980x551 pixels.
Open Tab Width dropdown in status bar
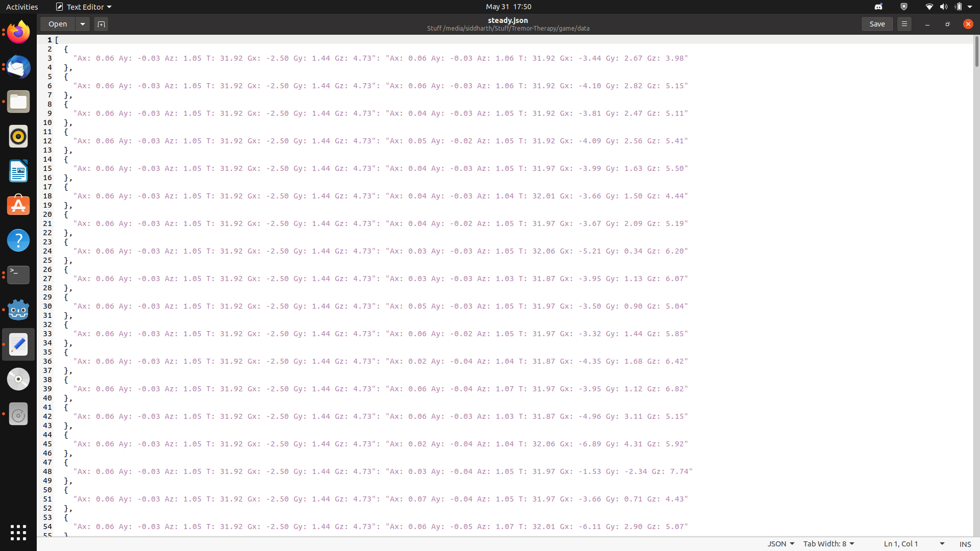coord(828,544)
